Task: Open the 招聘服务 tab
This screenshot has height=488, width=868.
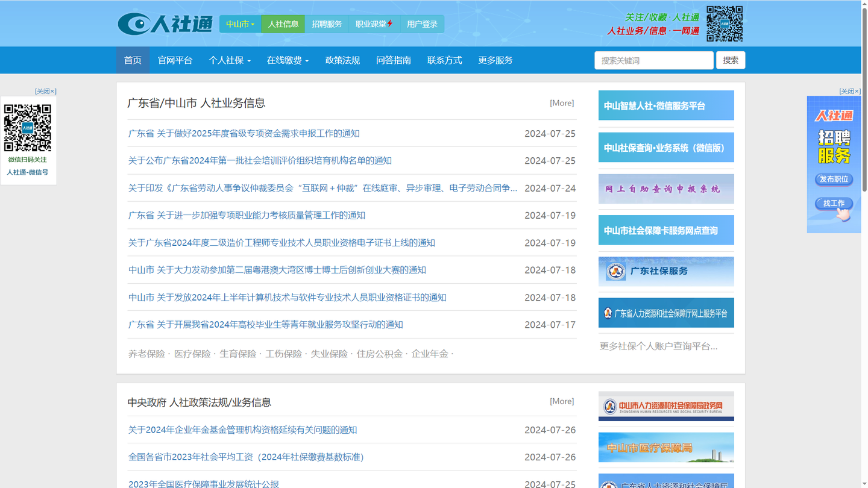Action: [327, 24]
